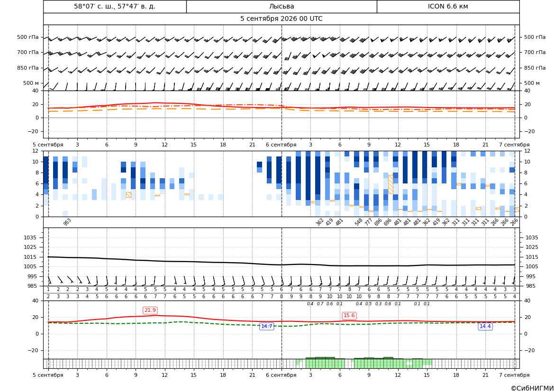Click the 500 м left axis label
The height and width of the screenshot is (392, 554).
click(x=31, y=83)
